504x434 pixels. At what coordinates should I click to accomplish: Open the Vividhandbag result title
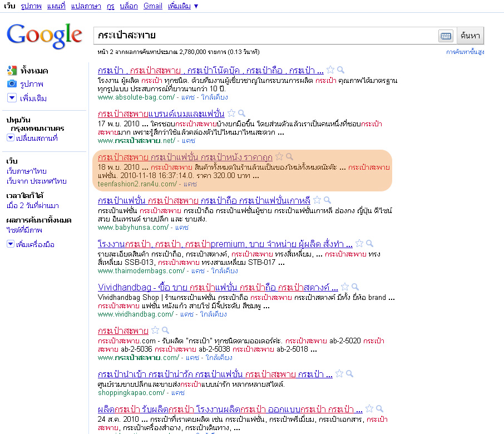pyautogui.click(x=218, y=288)
